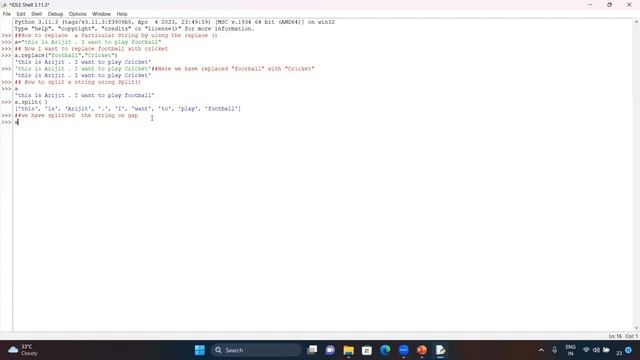Open the Options menu

(x=78, y=14)
